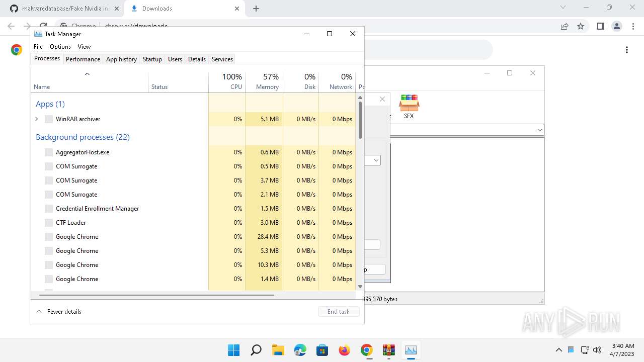
Task: Open a new Chrome tab
Action: [x=256, y=9]
